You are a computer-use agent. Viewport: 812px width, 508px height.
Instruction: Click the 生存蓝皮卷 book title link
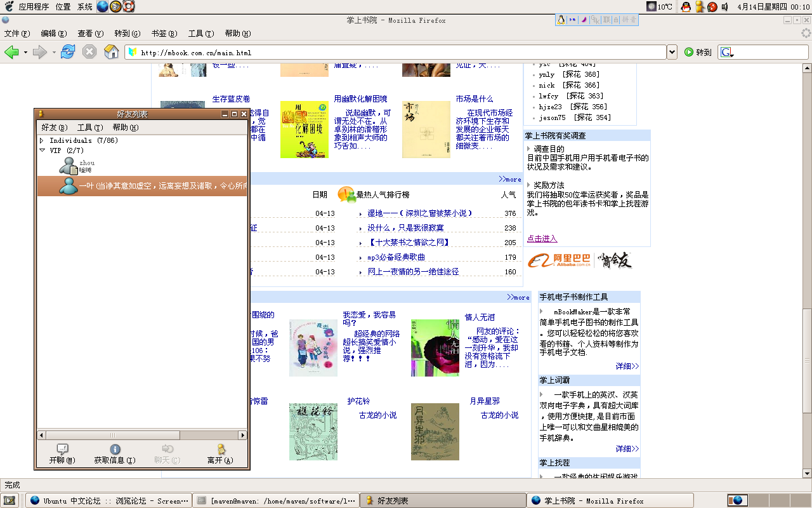click(x=231, y=99)
